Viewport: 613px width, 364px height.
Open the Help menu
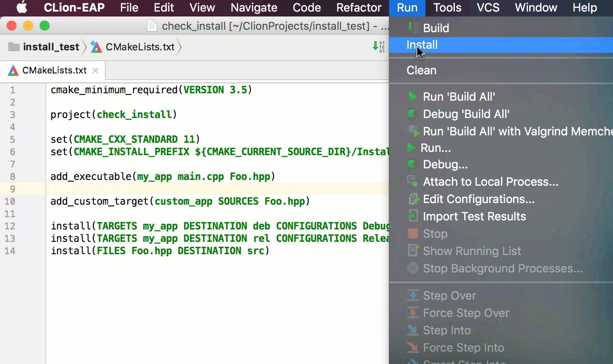585,7
